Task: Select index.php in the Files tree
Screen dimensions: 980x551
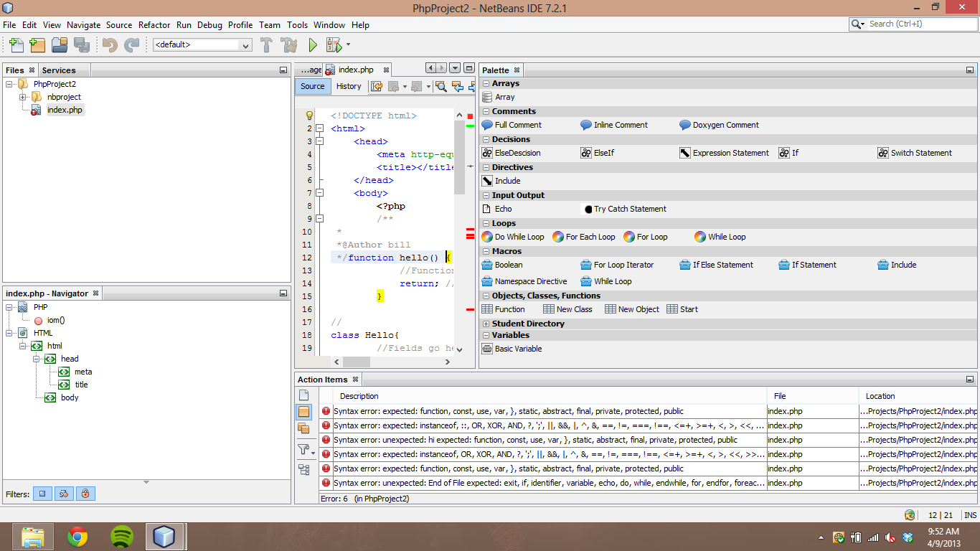Action: tap(65, 110)
